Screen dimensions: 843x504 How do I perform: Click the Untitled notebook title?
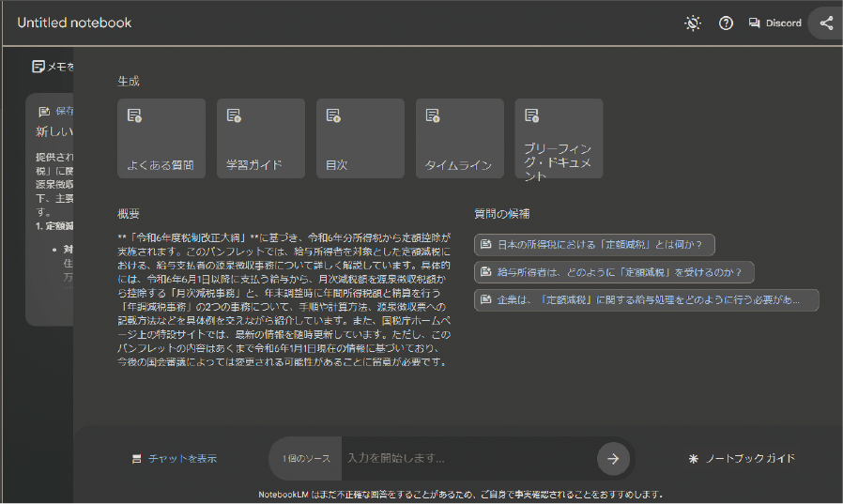[74, 23]
